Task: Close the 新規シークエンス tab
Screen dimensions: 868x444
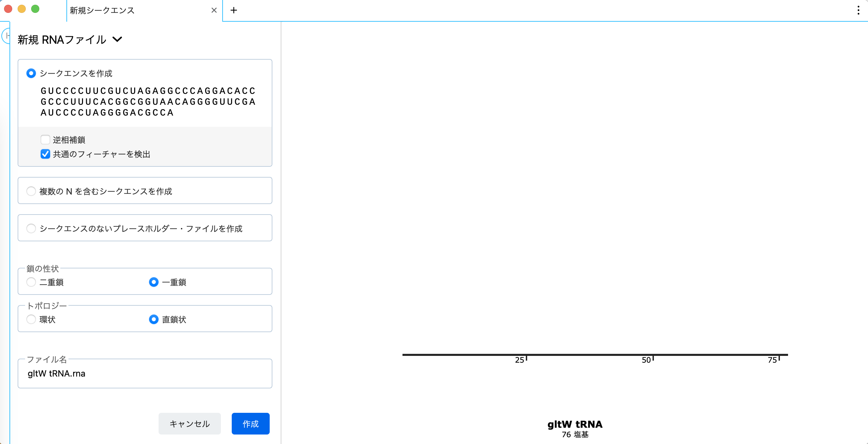Action: pyautogui.click(x=214, y=11)
